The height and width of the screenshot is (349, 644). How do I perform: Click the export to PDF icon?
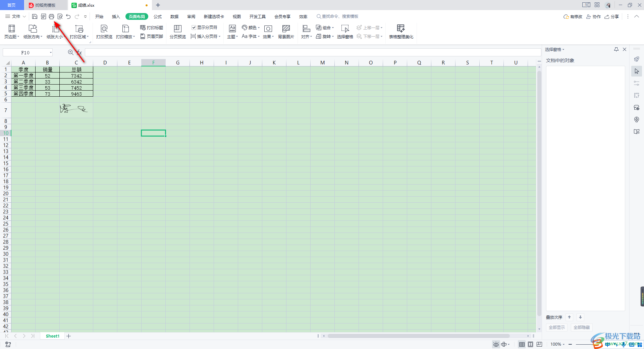point(43,16)
